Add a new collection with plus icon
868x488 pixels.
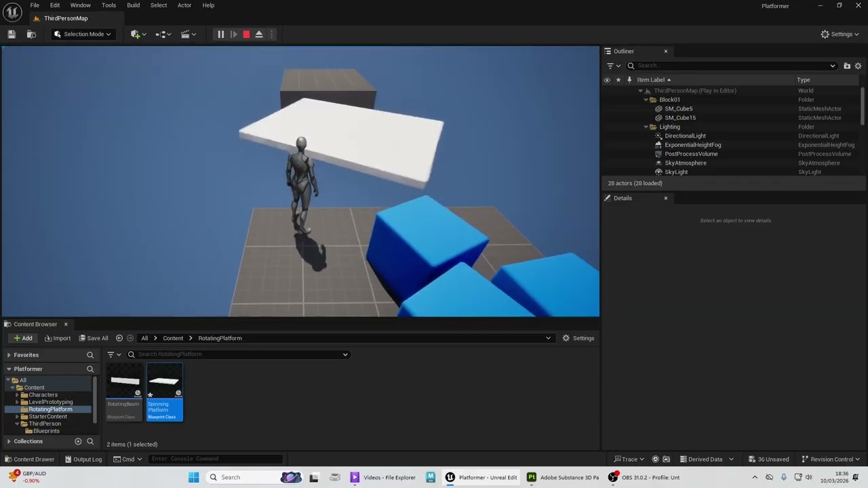78,441
